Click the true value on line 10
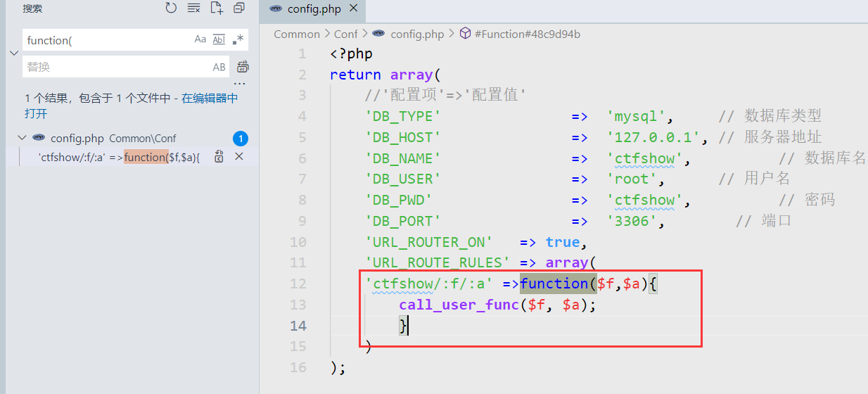Image resolution: width=868 pixels, height=394 pixels. tap(563, 242)
